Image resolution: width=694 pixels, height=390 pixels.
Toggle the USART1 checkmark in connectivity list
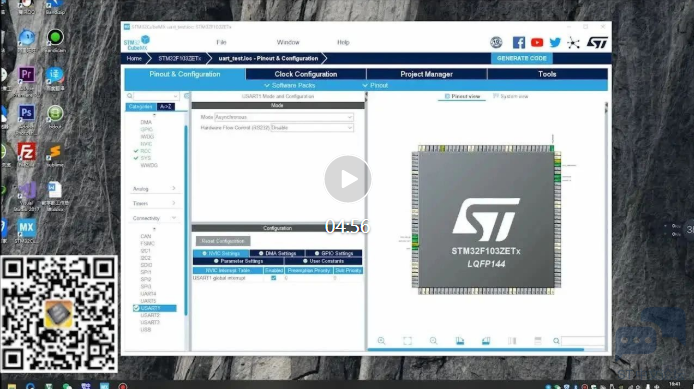tap(136, 308)
